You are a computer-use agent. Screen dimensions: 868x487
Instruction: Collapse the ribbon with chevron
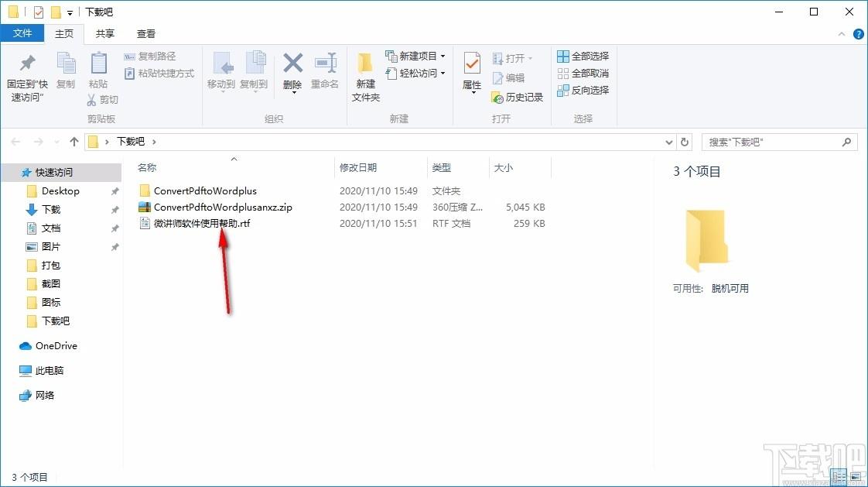point(842,34)
